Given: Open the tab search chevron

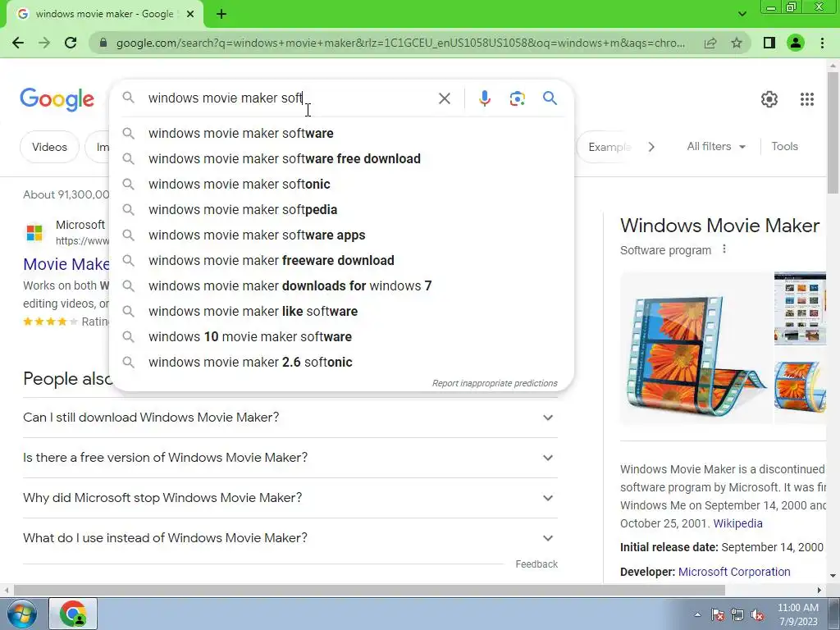Looking at the screenshot, I should (x=742, y=14).
